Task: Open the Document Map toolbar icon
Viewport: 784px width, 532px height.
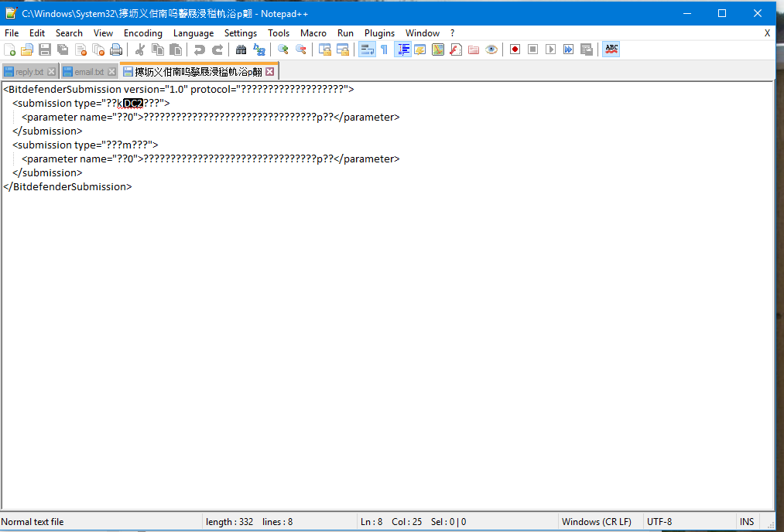Action: pos(438,49)
